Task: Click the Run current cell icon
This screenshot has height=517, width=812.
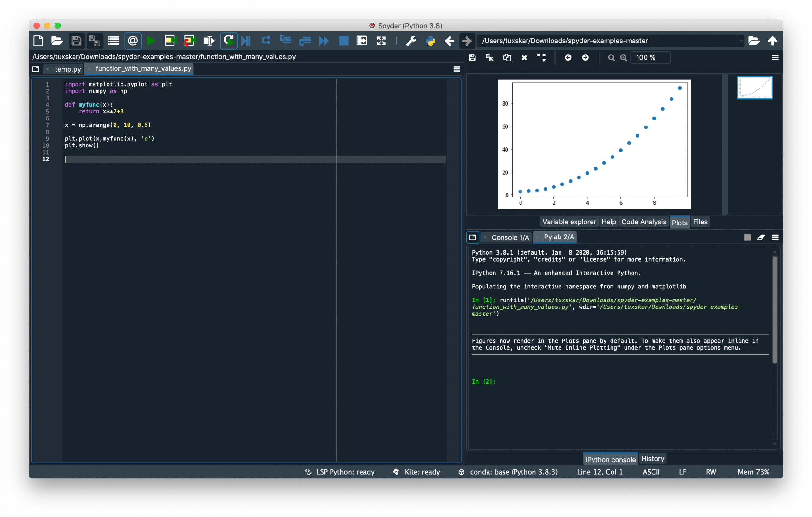Action: point(170,41)
